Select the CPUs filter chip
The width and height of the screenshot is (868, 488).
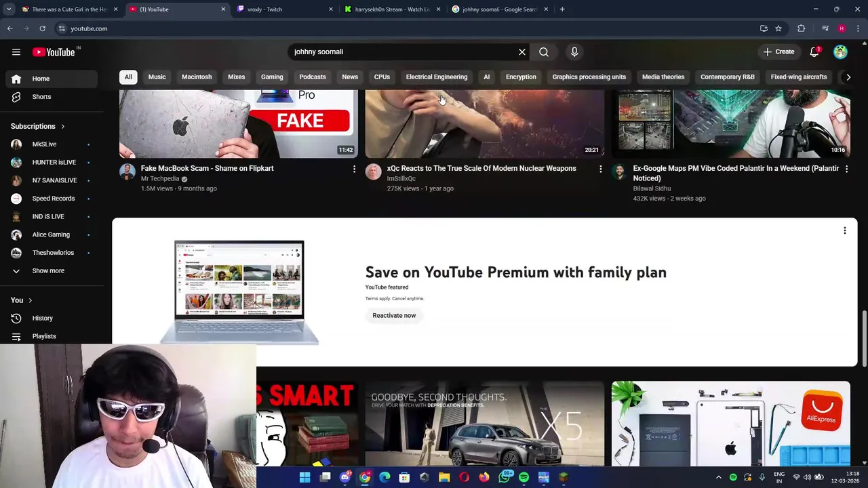point(382,77)
